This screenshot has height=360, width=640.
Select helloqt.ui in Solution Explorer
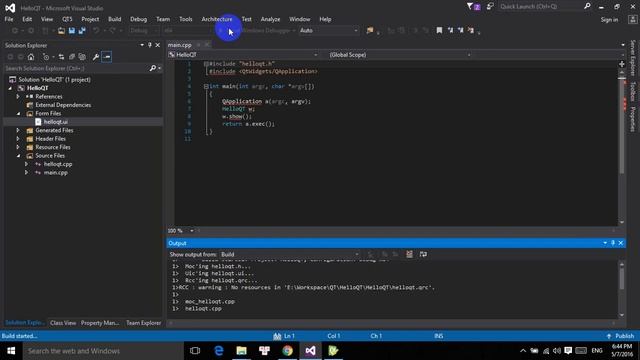[56, 122]
